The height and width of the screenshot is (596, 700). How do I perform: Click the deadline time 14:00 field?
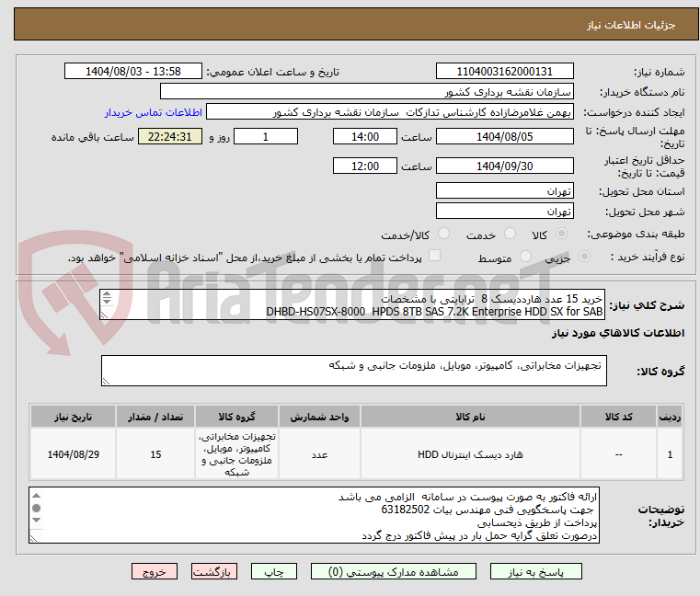coord(365,137)
